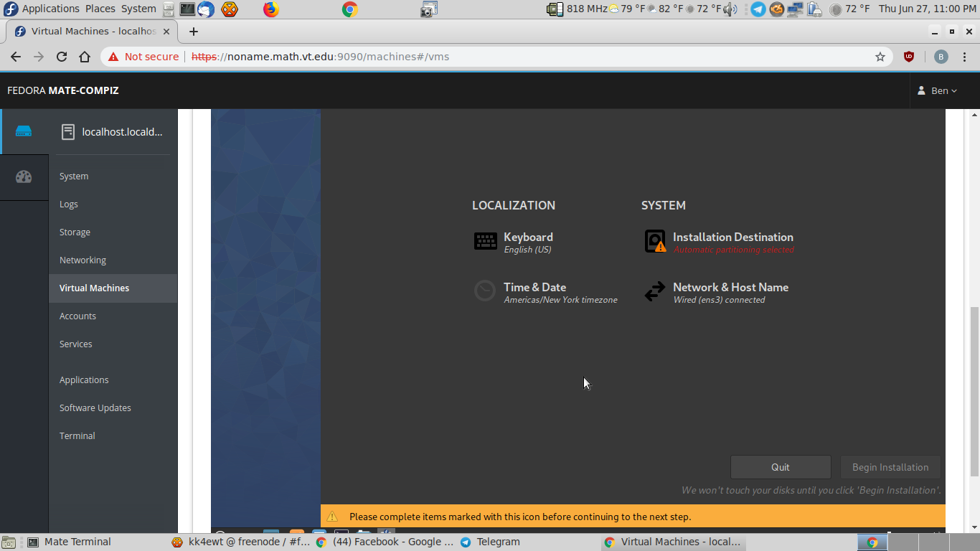The image size is (980, 551).
Task: Click the Network & Host Name arrows icon
Action: pos(655,291)
